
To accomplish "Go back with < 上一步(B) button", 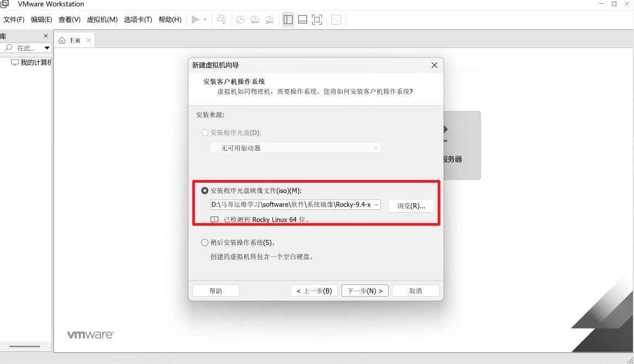I will [314, 291].
